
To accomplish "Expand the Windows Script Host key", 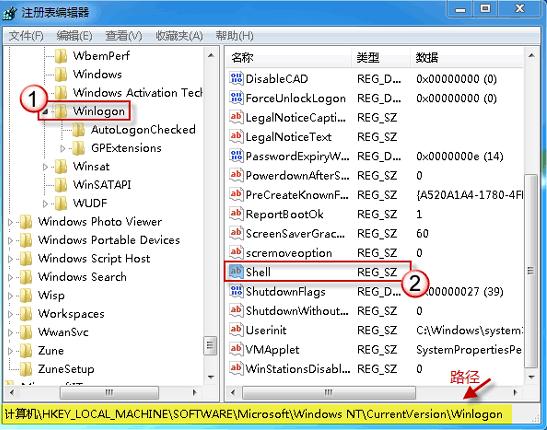I will pyautogui.click(x=10, y=259).
